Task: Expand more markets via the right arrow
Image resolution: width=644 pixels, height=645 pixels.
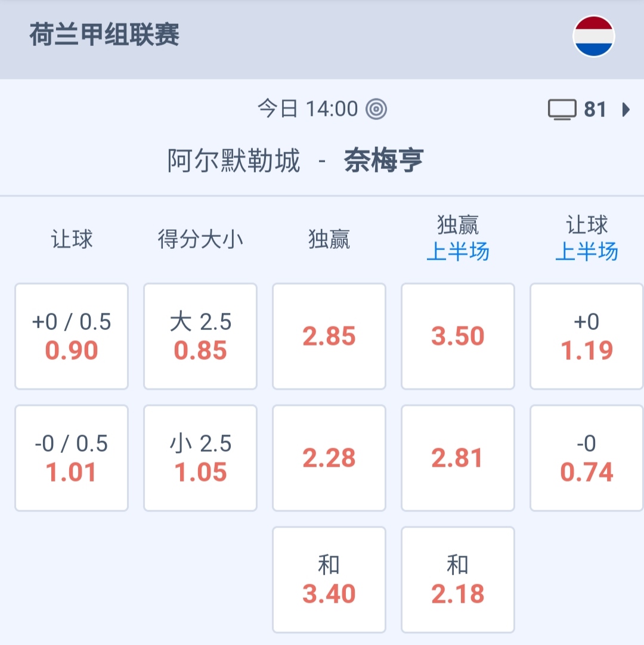Action: tap(626, 110)
